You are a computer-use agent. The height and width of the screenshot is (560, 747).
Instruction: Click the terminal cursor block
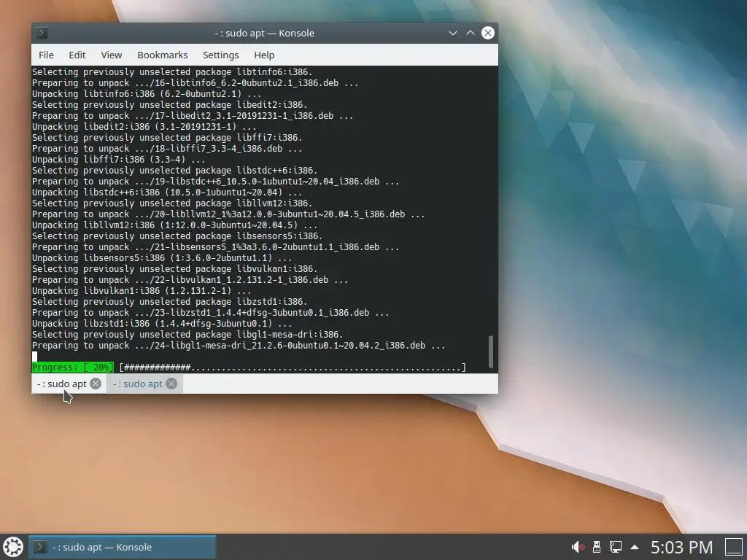coord(34,356)
